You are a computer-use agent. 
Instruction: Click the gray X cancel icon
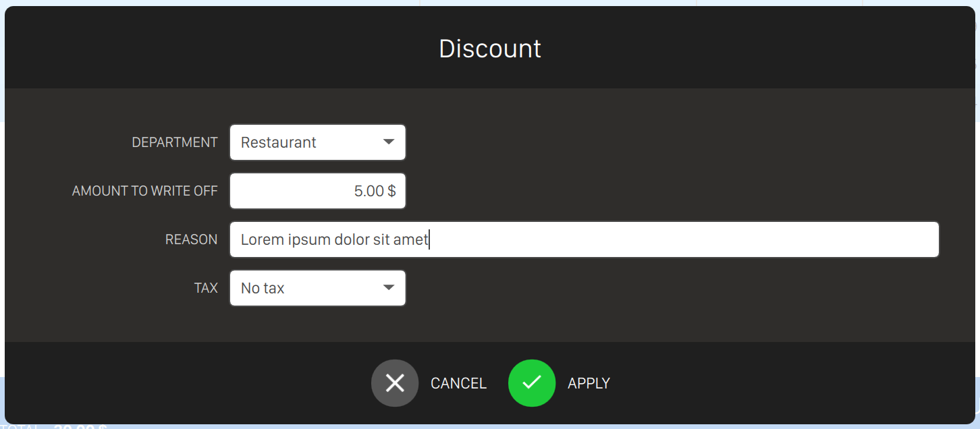(x=395, y=383)
